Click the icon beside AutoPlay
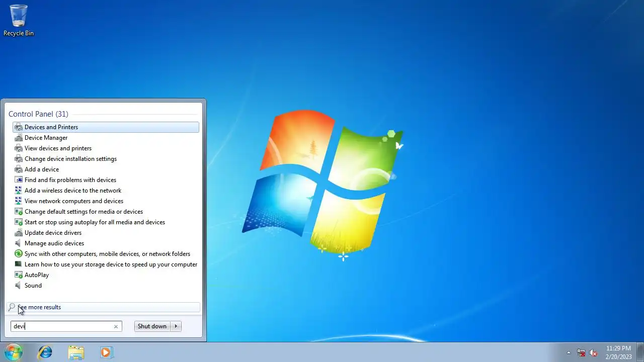Image resolution: width=644 pixels, height=362 pixels. (19, 275)
